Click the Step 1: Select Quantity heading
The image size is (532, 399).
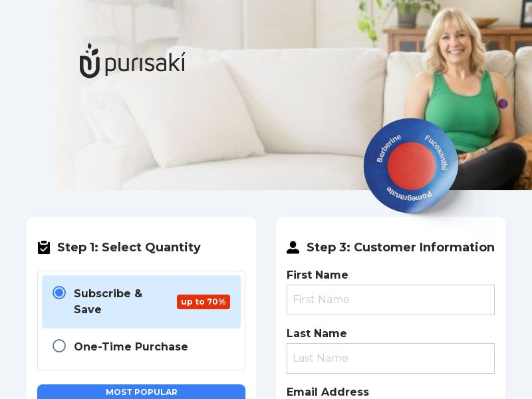point(129,247)
